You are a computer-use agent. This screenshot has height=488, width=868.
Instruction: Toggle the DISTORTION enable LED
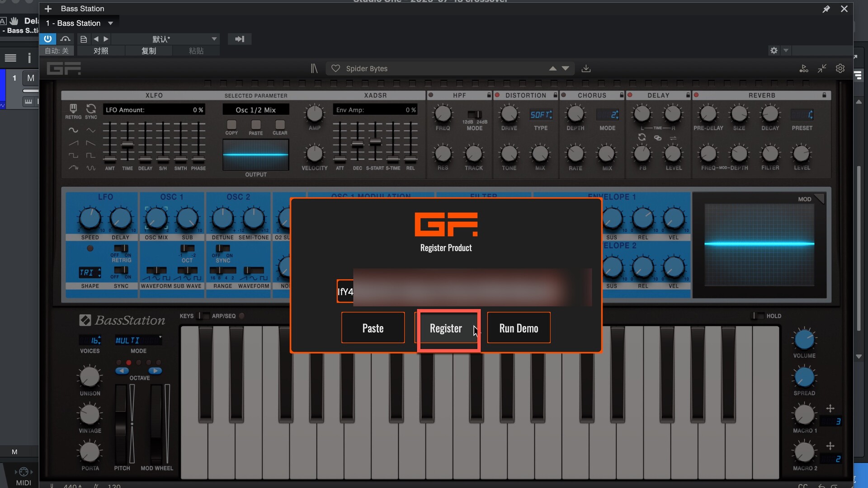[497, 95]
